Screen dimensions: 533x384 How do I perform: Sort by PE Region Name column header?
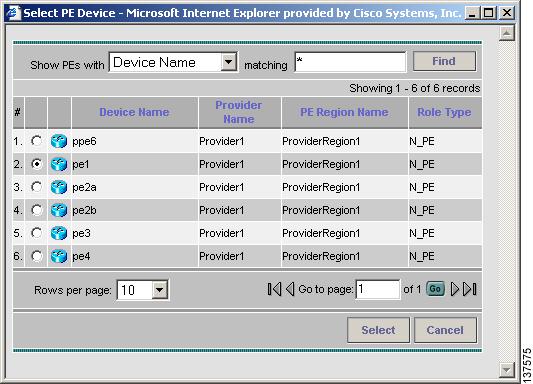click(344, 112)
